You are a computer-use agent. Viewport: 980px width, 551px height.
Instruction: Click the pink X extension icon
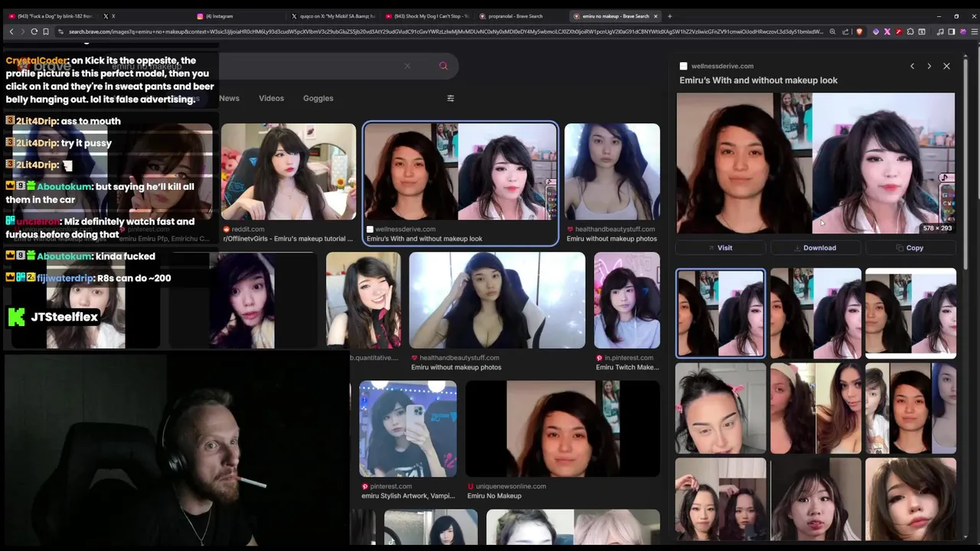[x=887, y=31]
